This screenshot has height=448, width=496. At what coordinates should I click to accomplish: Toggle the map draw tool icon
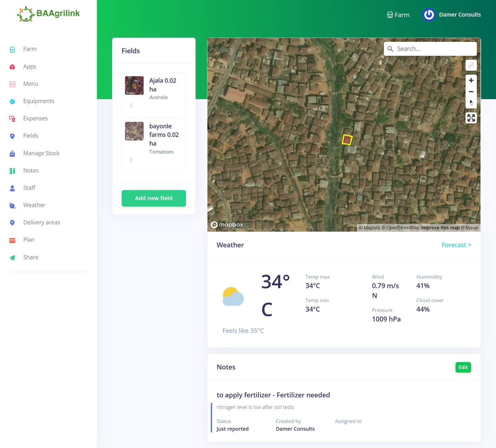pyautogui.click(x=471, y=65)
